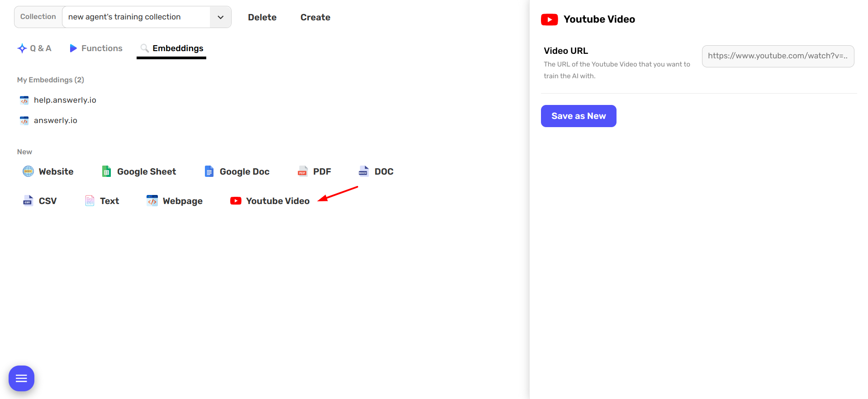Open the round blue menu button
868x399 pixels.
[22, 378]
